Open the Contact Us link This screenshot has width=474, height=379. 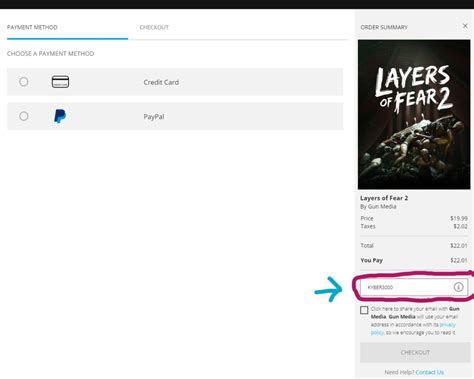point(430,372)
